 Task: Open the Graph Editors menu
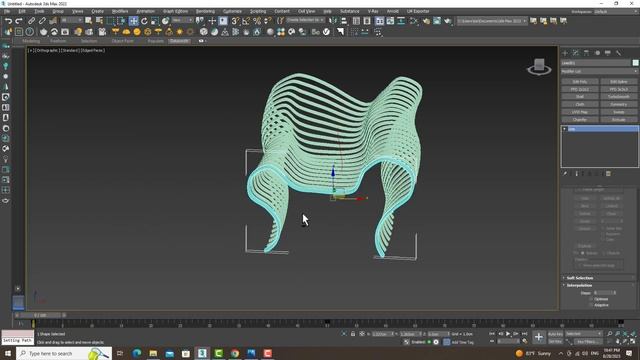pos(176,11)
